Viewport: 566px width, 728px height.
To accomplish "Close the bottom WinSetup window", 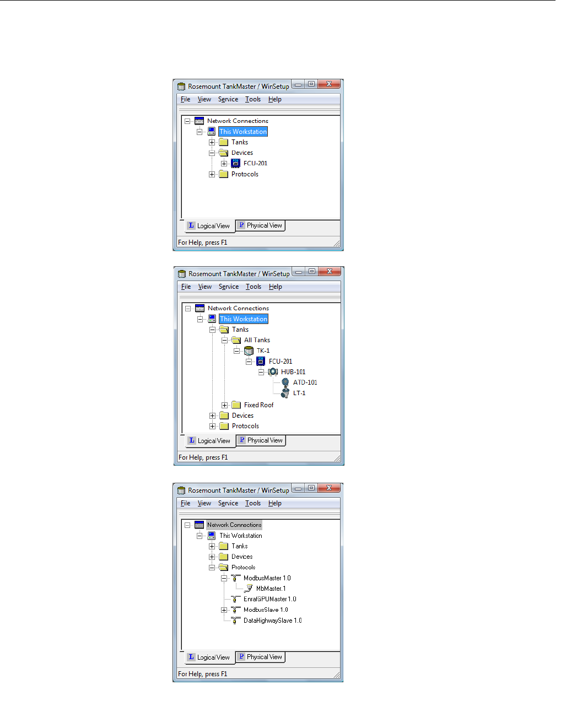I will coord(329,488).
